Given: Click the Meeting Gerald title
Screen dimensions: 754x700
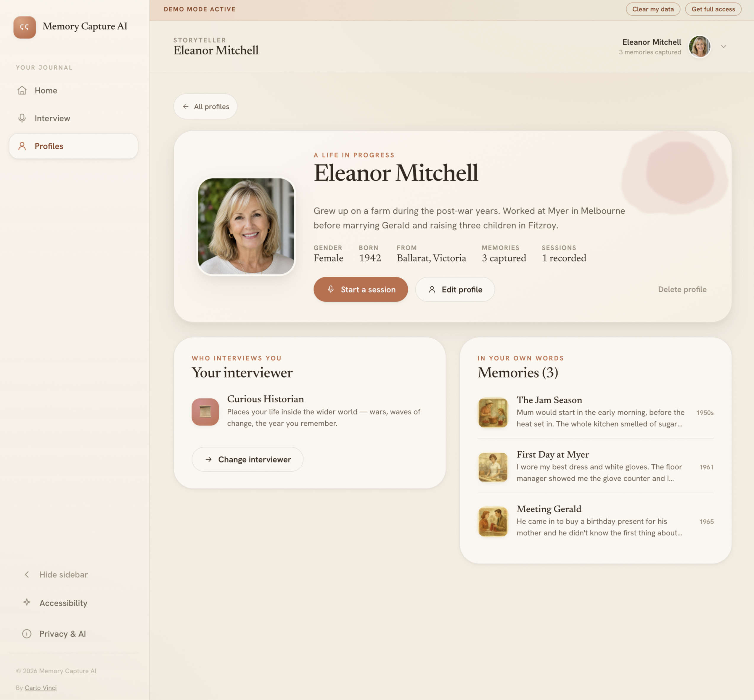Looking at the screenshot, I should click(549, 509).
